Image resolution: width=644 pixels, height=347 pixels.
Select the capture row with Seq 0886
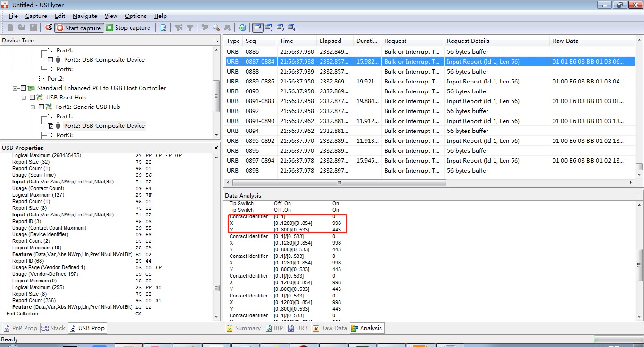(430, 52)
